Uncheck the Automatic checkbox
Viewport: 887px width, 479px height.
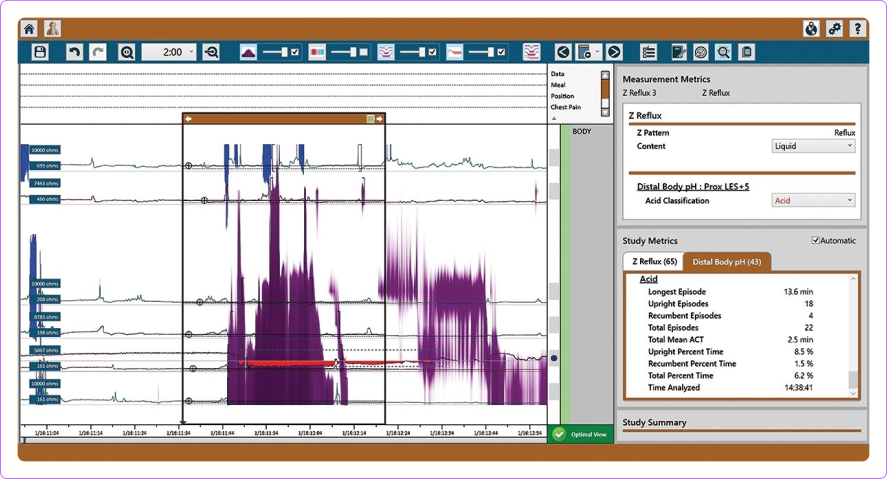[816, 240]
